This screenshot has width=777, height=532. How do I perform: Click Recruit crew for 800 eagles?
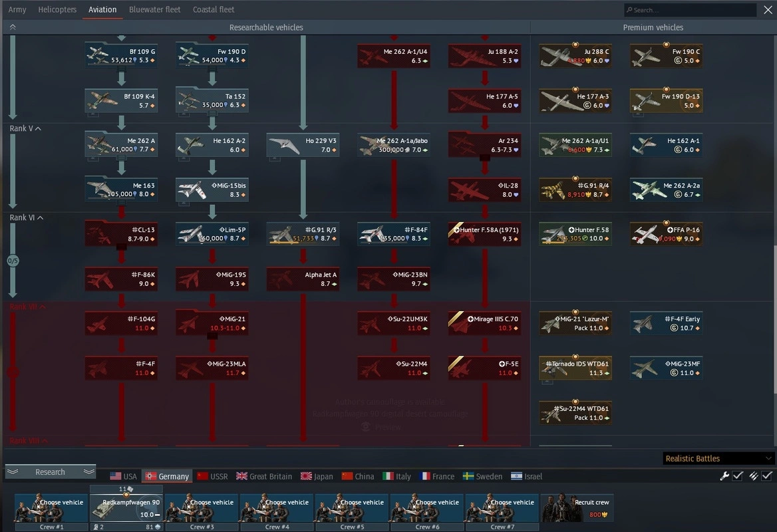576,508
